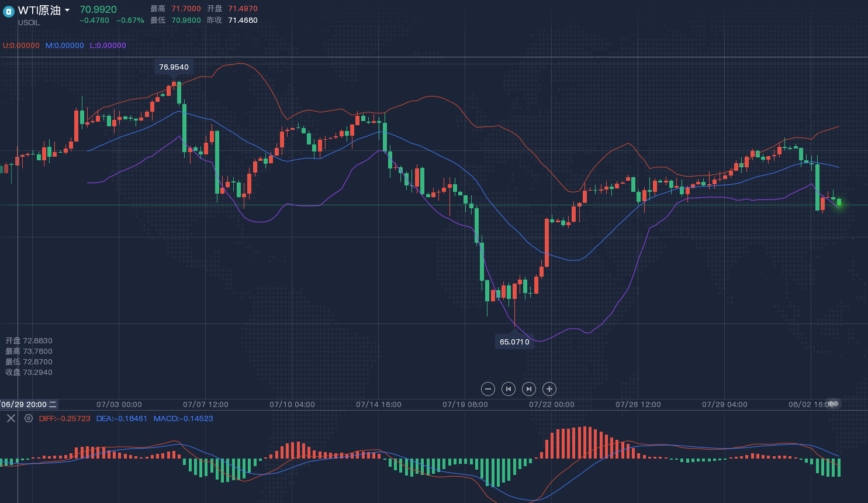Image resolution: width=868 pixels, height=503 pixels.
Task: Close the MACD indicator panel
Action: 11,418
